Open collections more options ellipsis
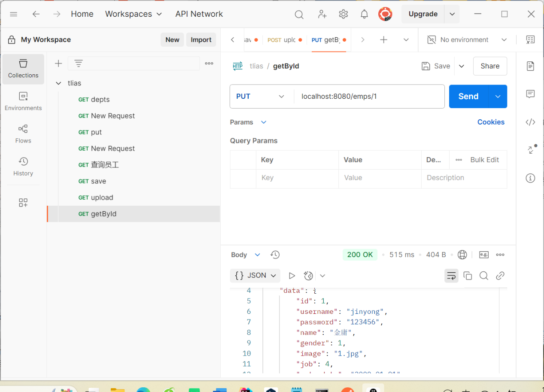Screen dimensions: 544x392 tap(209, 64)
